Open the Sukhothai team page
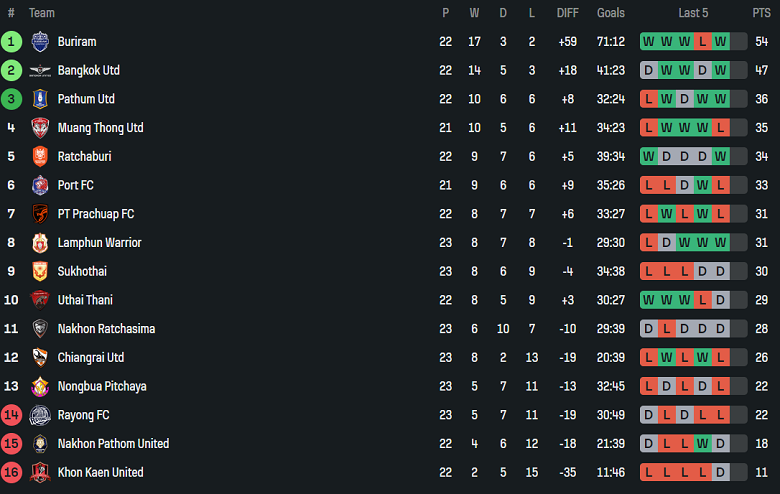The width and height of the screenshot is (780, 494). pos(82,272)
